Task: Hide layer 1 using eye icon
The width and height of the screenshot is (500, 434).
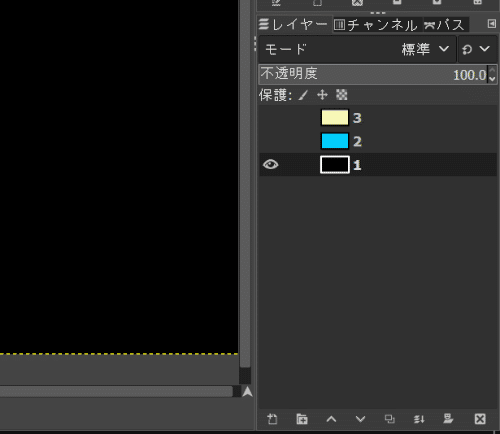Action: (270, 164)
